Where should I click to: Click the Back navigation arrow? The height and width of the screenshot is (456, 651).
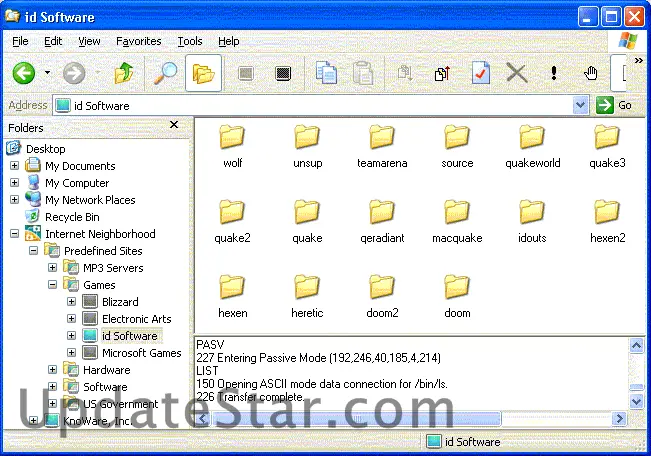[x=23, y=73]
